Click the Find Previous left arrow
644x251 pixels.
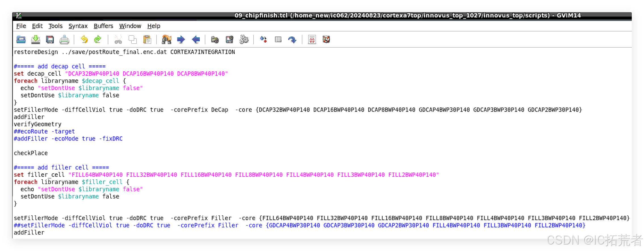[x=196, y=40]
